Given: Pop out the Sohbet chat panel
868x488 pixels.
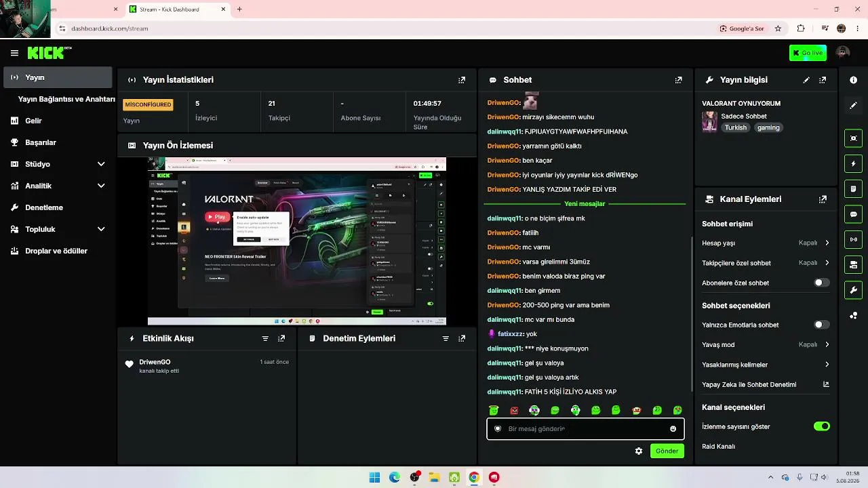Looking at the screenshot, I should coord(678,80).
